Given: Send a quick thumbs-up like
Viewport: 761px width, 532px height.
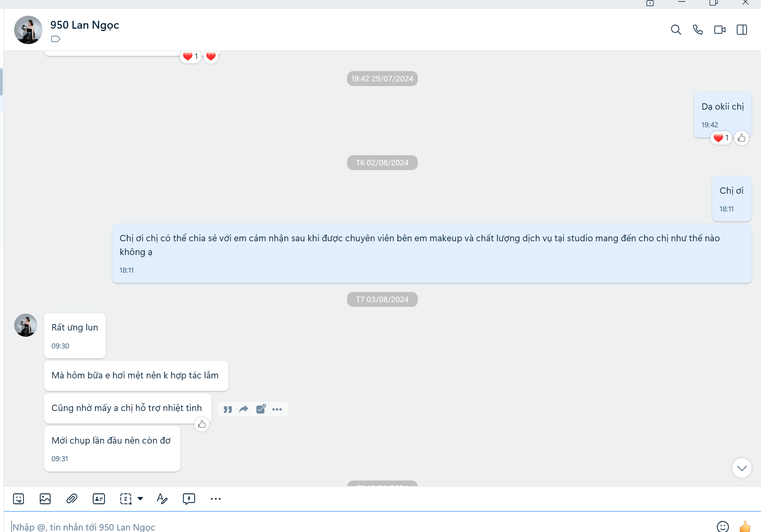Looking at the screenshot, I should (x=744, y=526).
